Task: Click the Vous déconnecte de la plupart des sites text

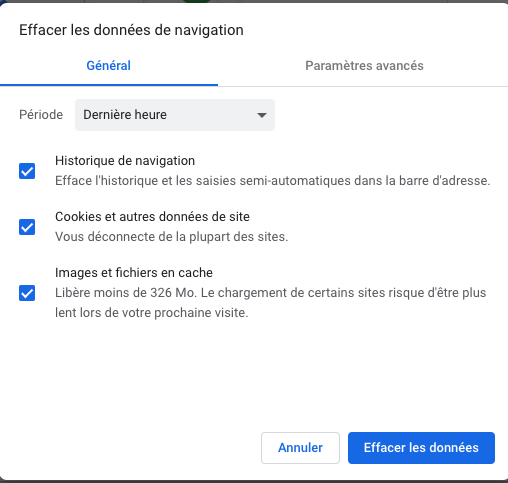Action: [172, 237]
